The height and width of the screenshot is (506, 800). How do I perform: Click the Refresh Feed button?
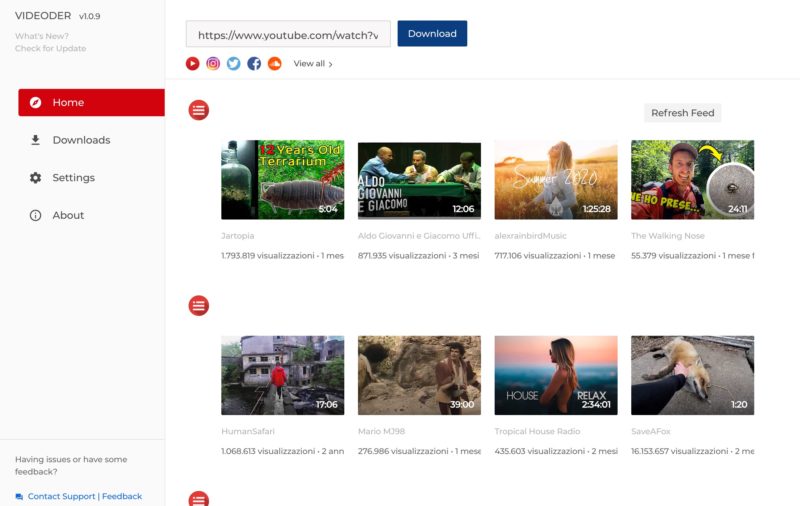(x=682, y=113)
